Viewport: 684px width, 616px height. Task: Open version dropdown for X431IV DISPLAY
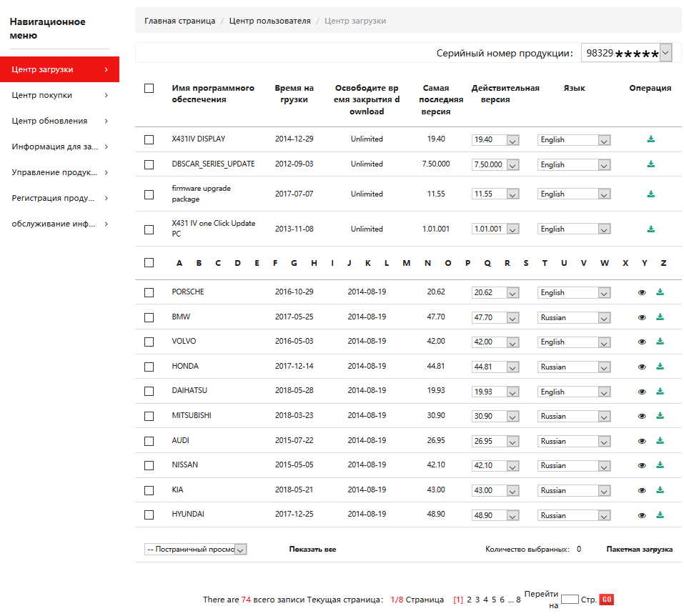click(x=495, y=139)
